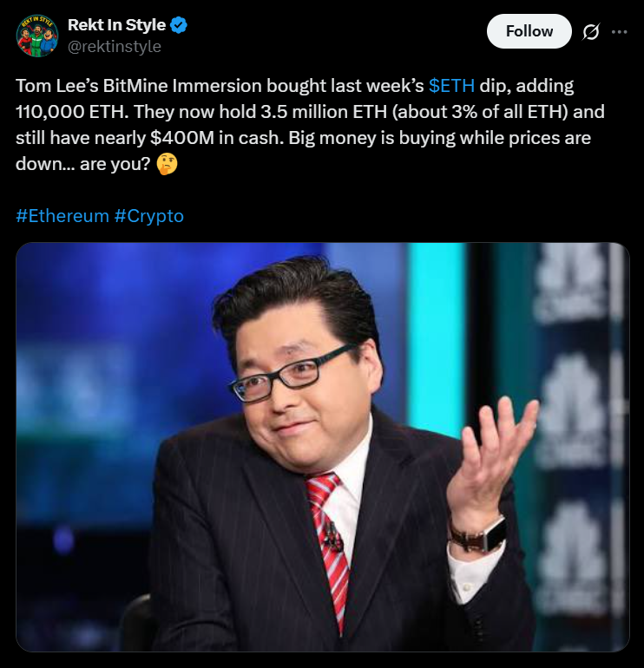
Task: Open the #Ethereum hashtag
Action: (62, 216)
